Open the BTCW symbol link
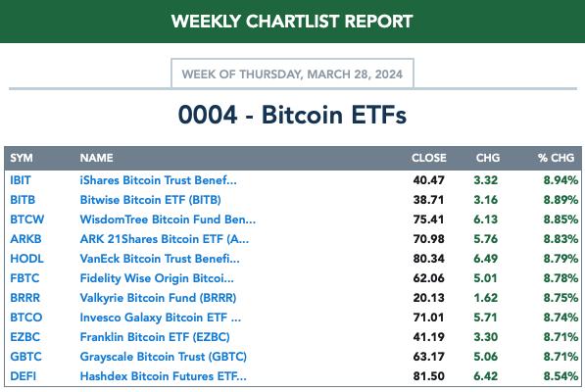 click(x=26, y=220)
